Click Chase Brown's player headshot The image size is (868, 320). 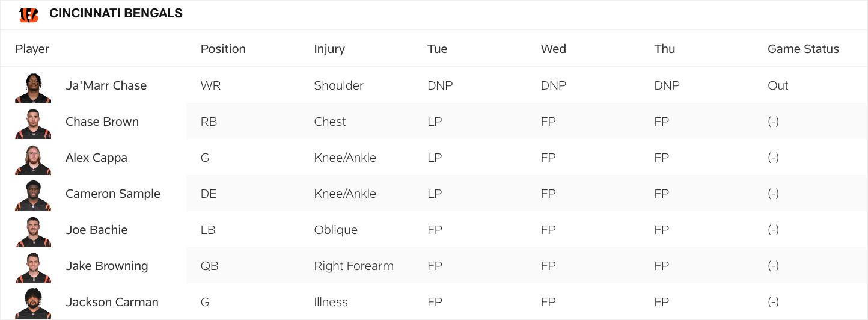click(33, 123)
